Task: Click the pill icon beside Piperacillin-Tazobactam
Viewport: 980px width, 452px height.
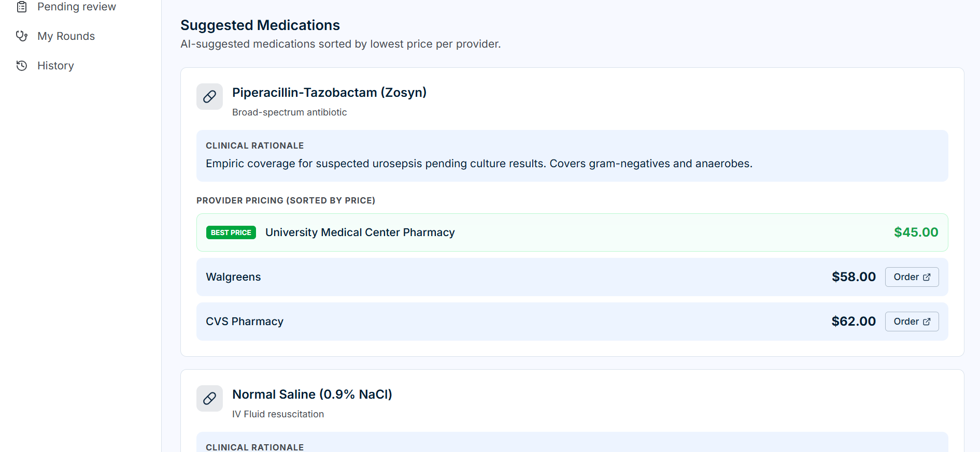Action: coord(209,97)
